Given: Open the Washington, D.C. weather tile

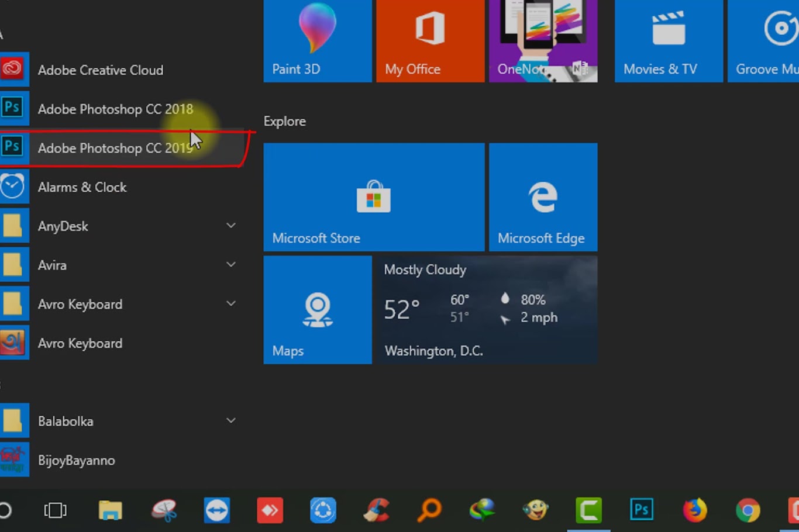Looking at the screenshot, I should click(487, 310).
